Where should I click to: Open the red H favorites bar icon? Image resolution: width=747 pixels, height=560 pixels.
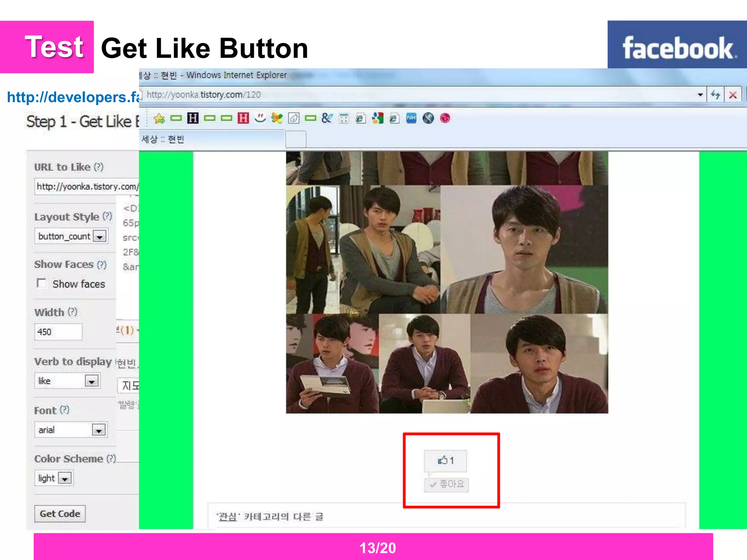point(243,118)
